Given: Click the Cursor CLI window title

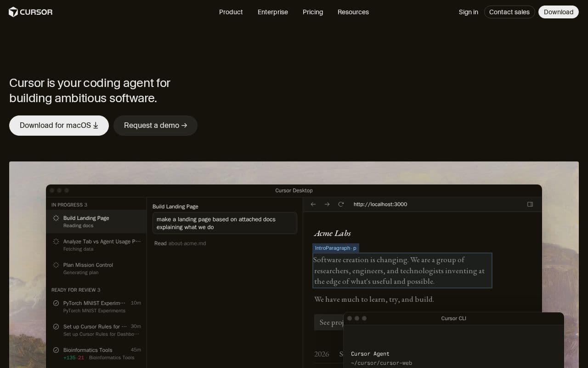Looking at the screenshot, I should pyautogui.click(x=453, y=318).
